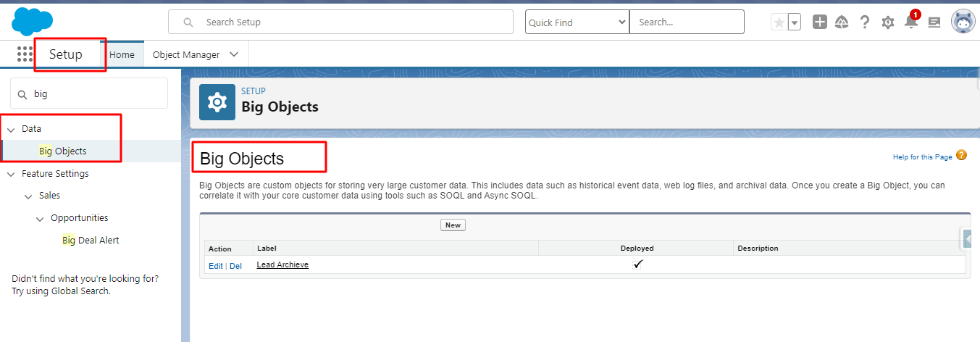Collapse the Data tree section
Screen dimensions: 980x342
coord(11,129)
